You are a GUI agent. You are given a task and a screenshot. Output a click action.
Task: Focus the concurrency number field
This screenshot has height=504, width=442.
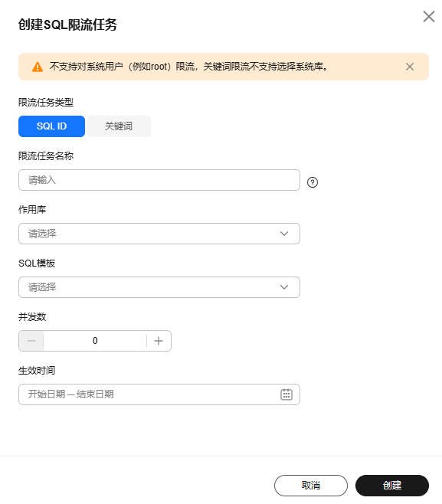[95, 341]
